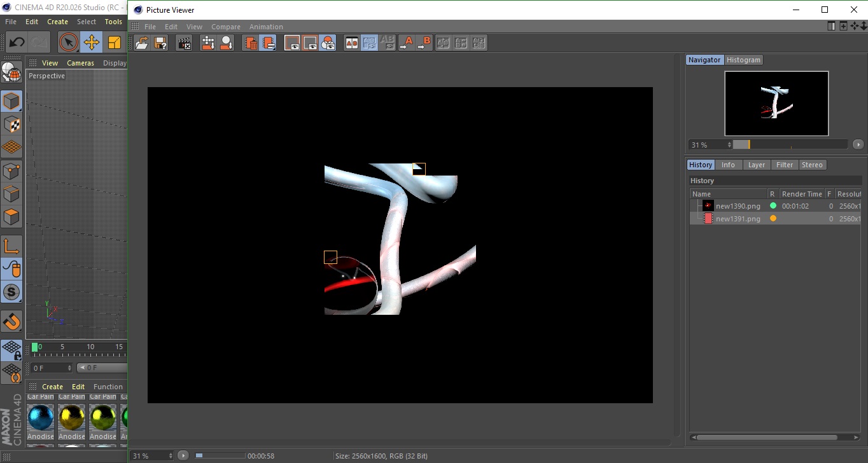Select Texture mode checkered cube icon
Viewport: 868px width, 463px height.
[x=11, y=124]
